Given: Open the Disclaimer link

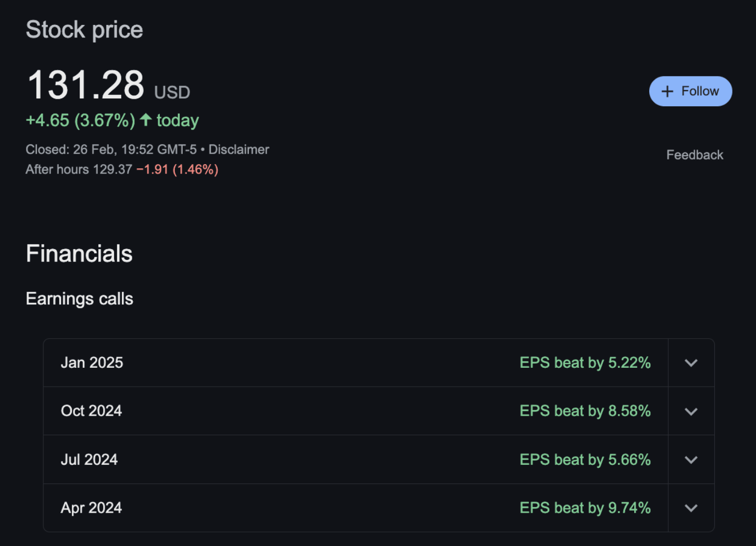Looking at the screenshot, I should tap(238, 150).
